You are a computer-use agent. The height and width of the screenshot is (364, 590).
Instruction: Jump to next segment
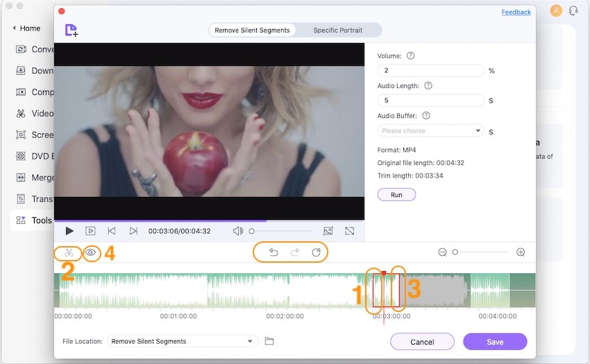(x=133, y=231)
